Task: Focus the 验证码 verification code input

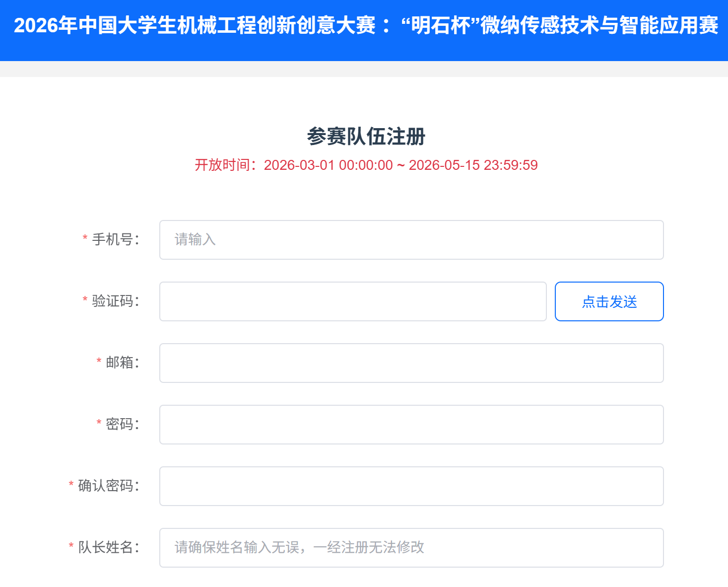Action: tap(352, 301)
